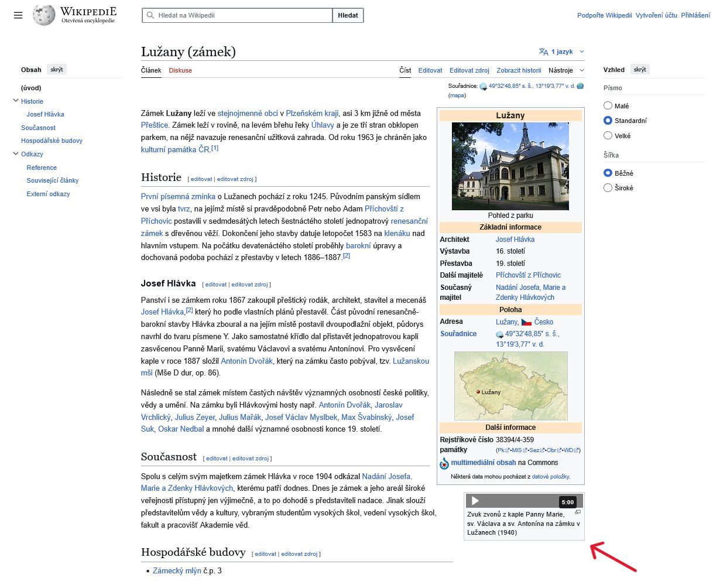Viewport: 713px width, 588px height.
Task: Click the Wikipedia globe logo
Action: point(44,15)
